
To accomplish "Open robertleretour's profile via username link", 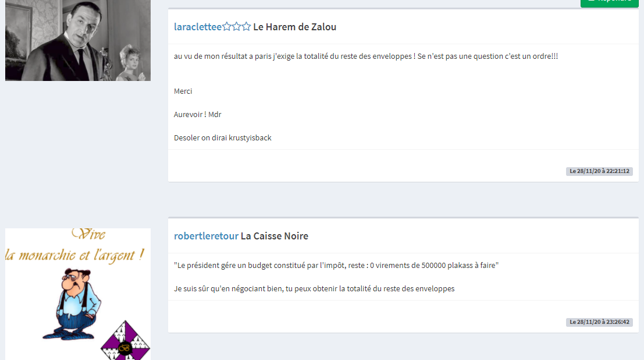I will point(206,236).
